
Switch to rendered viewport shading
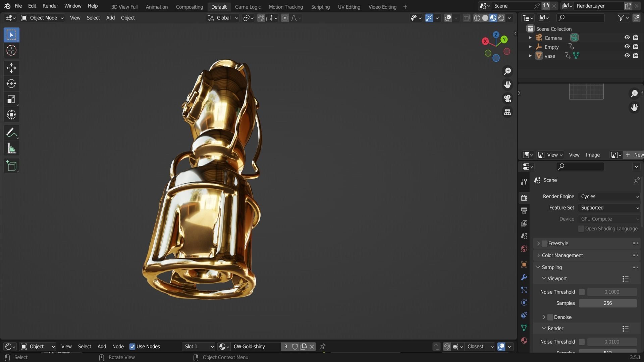[x=501, y=18]
